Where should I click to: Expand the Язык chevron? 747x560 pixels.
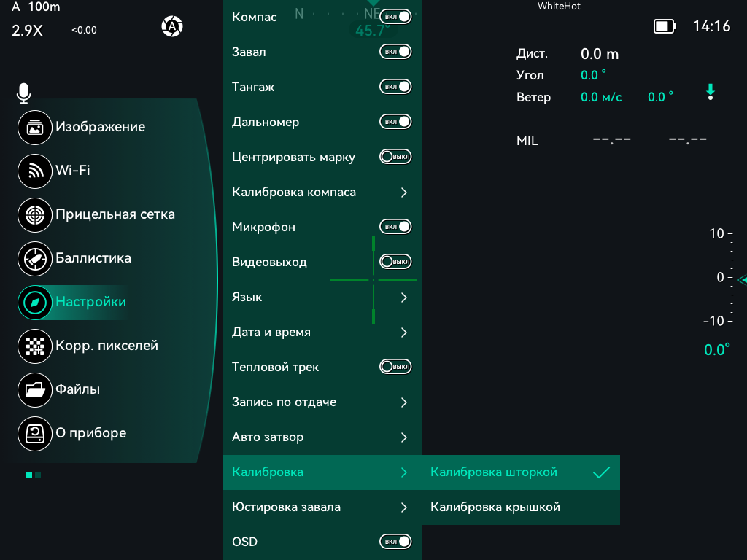(x=404, y=297)
